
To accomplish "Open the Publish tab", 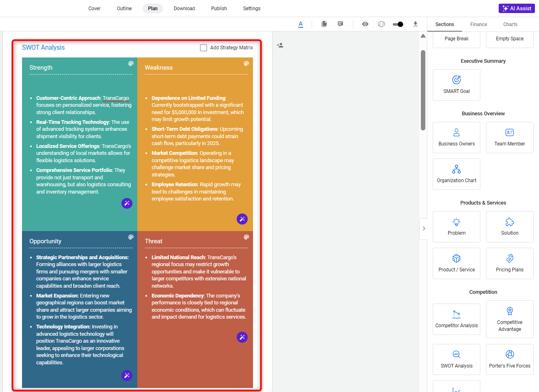I will [219, 9].
